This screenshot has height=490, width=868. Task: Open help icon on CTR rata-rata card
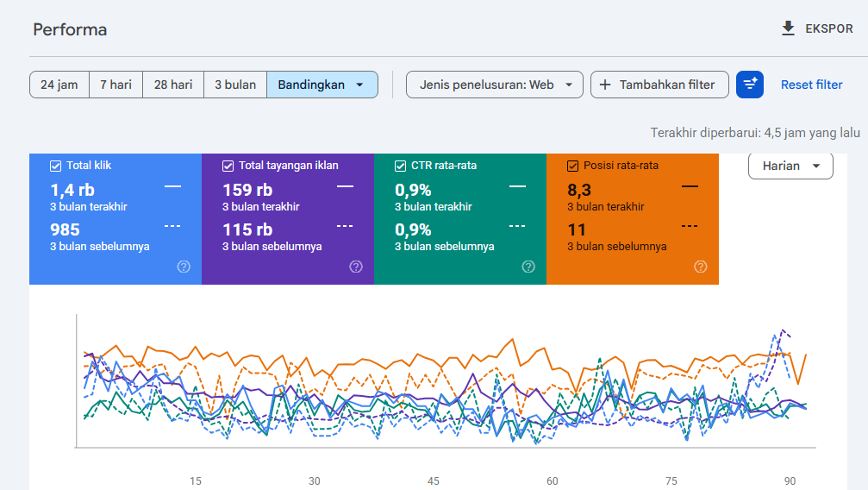[x=528, y=267]
